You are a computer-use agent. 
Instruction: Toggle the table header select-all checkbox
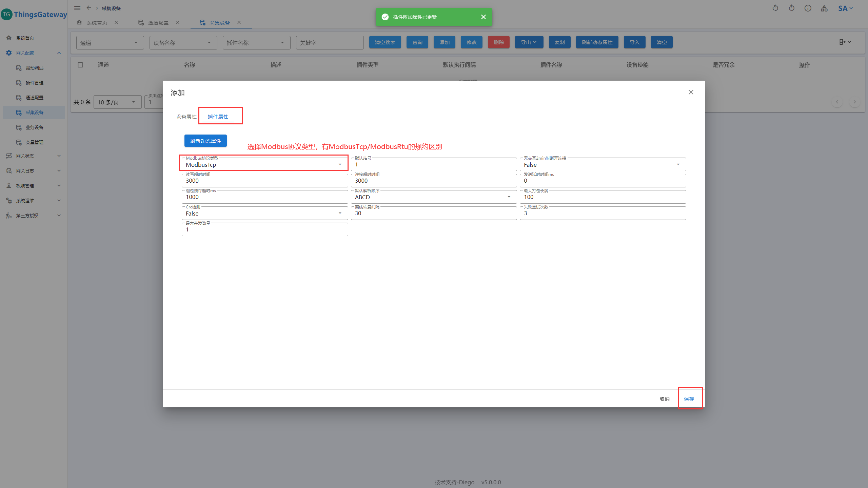80,65
